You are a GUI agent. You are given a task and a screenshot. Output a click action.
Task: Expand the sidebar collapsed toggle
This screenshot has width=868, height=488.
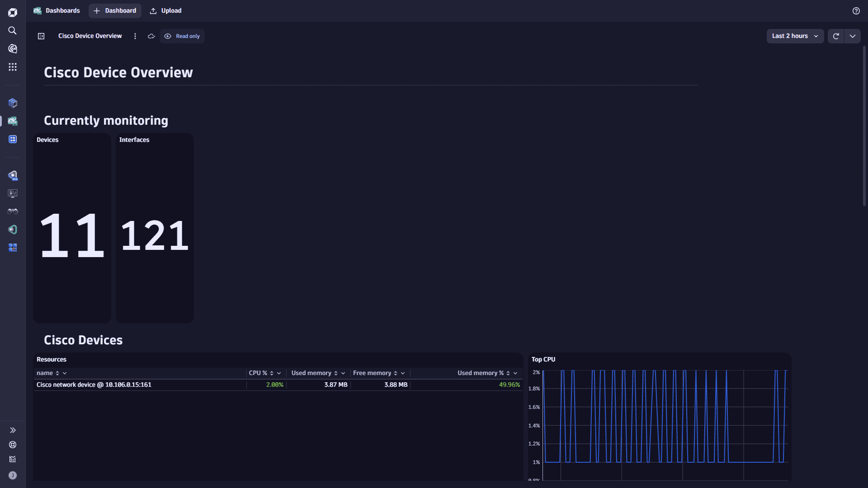coord(13,430)
